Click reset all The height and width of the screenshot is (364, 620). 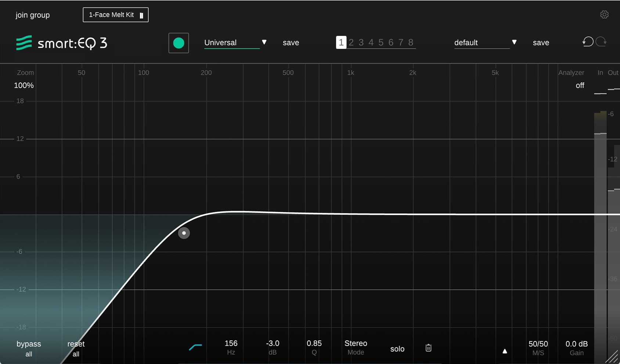[x=76, y=348]
